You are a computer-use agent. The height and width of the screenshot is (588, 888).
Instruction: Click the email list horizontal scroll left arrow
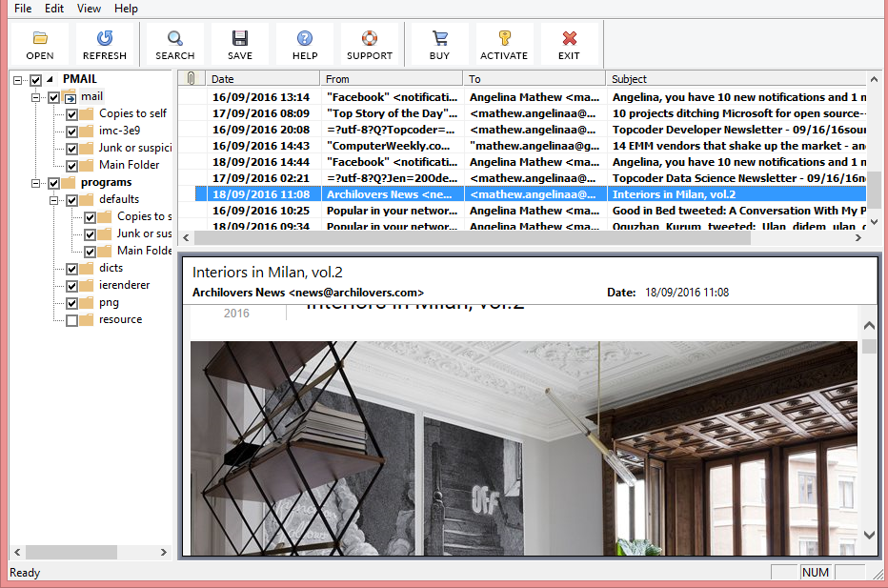186,238
